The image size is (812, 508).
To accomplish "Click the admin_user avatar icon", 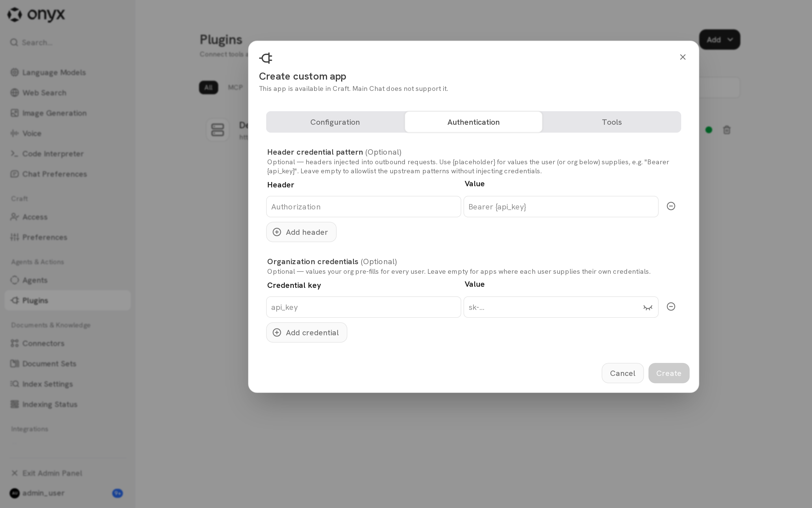I will click(14, 493).
